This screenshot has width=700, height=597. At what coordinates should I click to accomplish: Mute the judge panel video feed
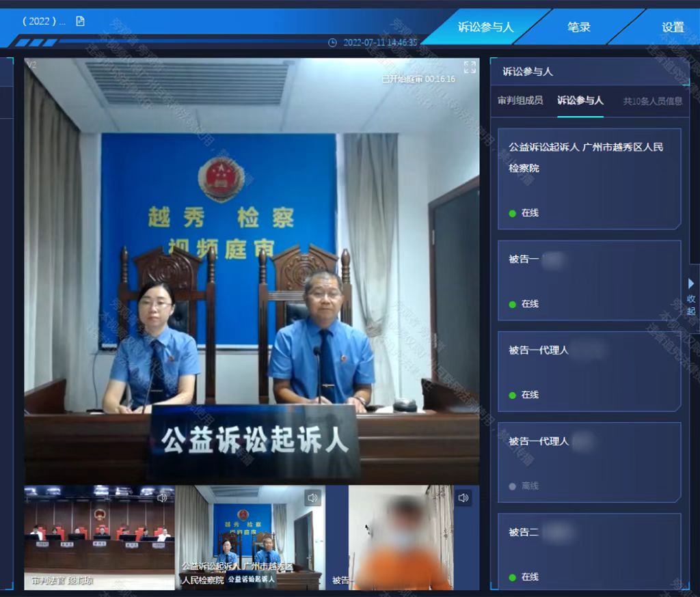coord(162,498)
